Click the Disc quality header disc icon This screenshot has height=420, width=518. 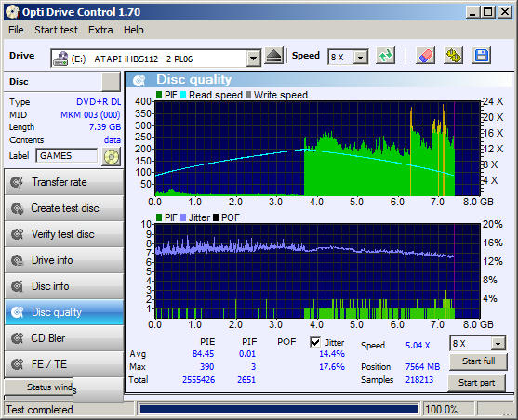(x=139, y=80)
